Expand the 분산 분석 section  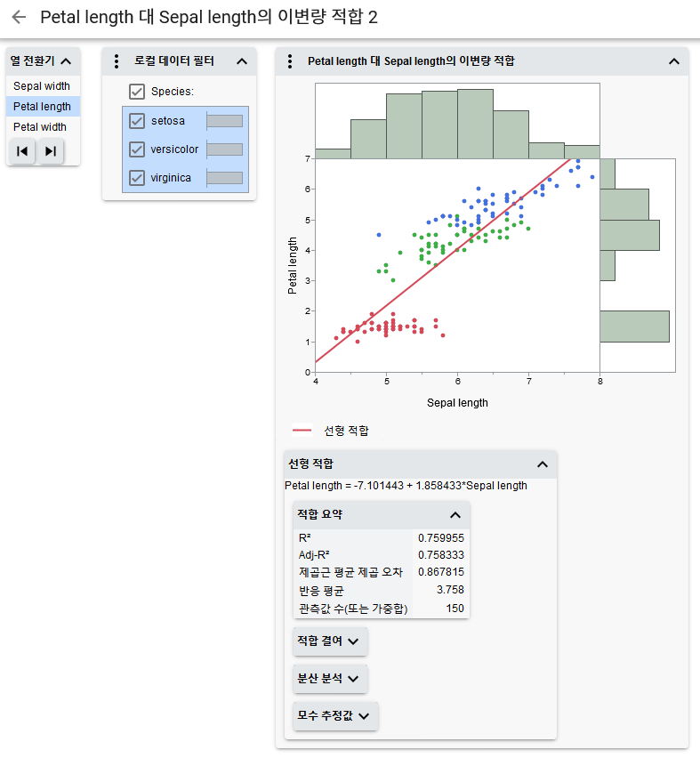330,678
